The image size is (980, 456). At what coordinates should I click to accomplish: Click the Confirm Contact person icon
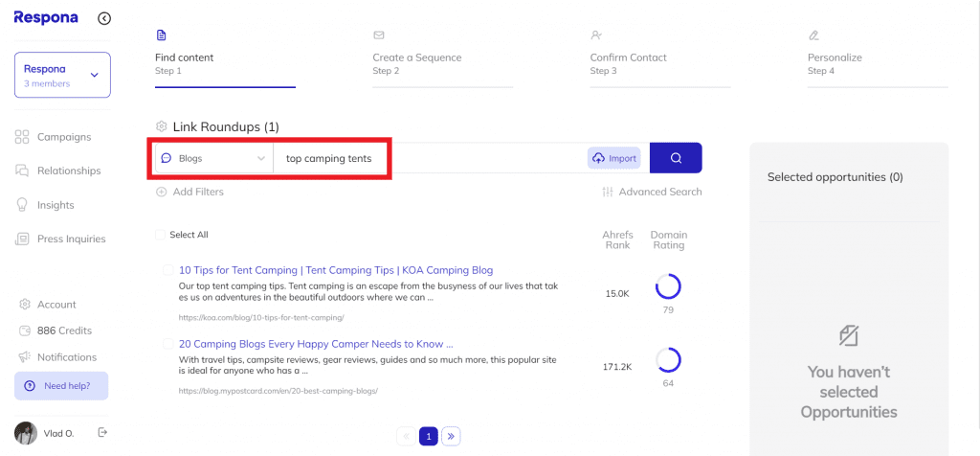596,35
